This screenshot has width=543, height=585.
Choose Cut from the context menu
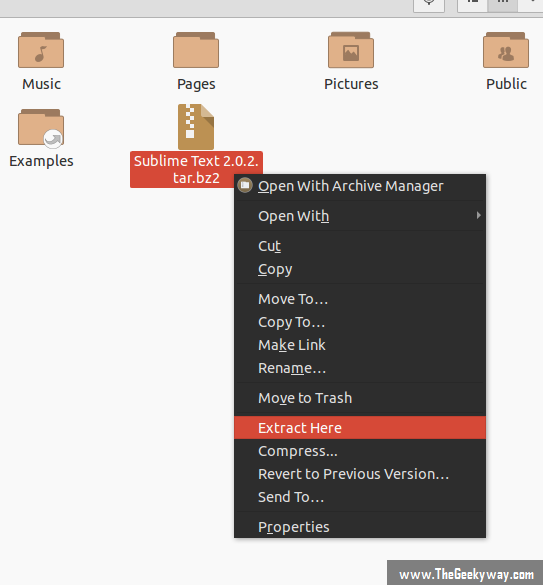[x=360, y=246]
